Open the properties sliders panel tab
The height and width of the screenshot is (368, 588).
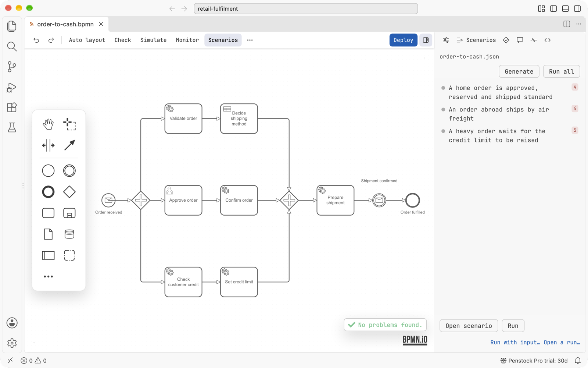point(446,40)
